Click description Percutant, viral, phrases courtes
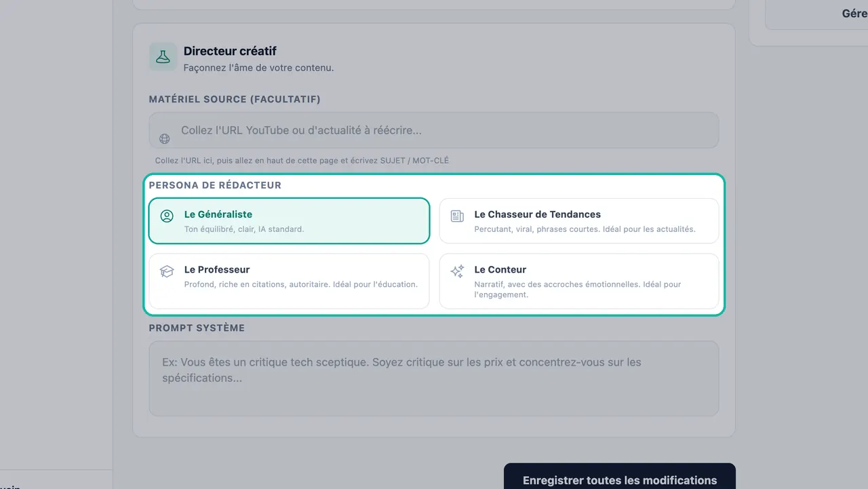Viewport: 868px width, 489px height. (585, 229)
